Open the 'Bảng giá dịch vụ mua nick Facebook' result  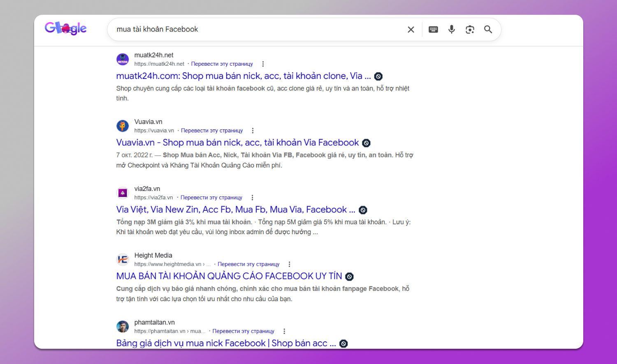click(224, 343)
